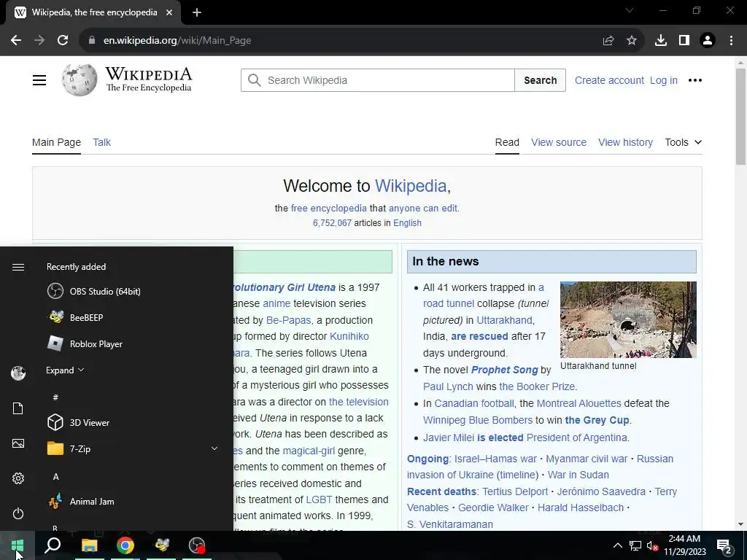The image size is (747, 560).
Task: Click the Search button
Action: [541, 80]
